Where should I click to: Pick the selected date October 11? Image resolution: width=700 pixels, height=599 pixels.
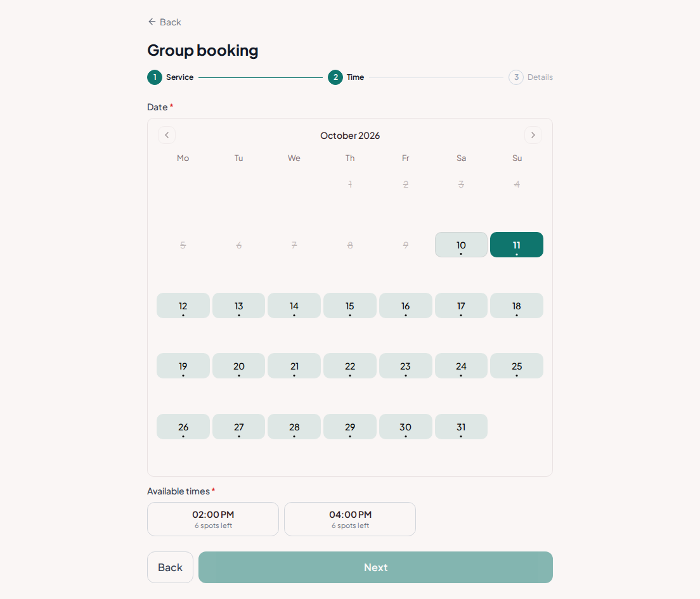[517, 245]
